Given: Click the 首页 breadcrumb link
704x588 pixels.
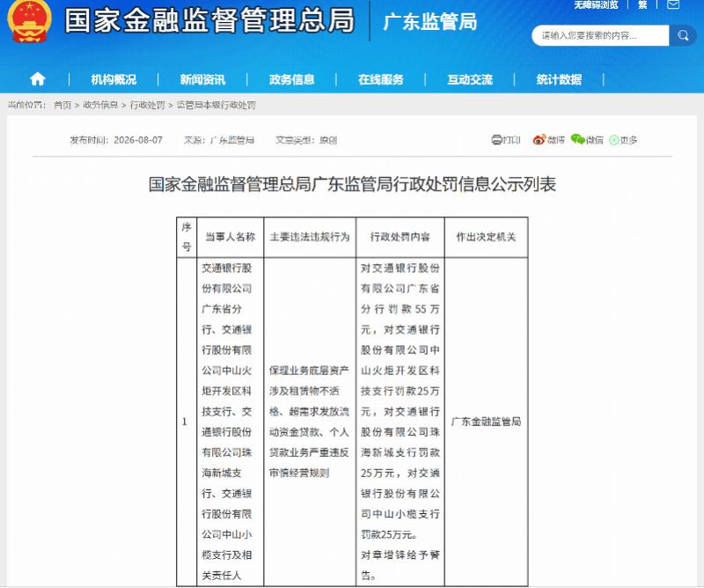Looking at the screenshot, I should [x=62, y=105].
